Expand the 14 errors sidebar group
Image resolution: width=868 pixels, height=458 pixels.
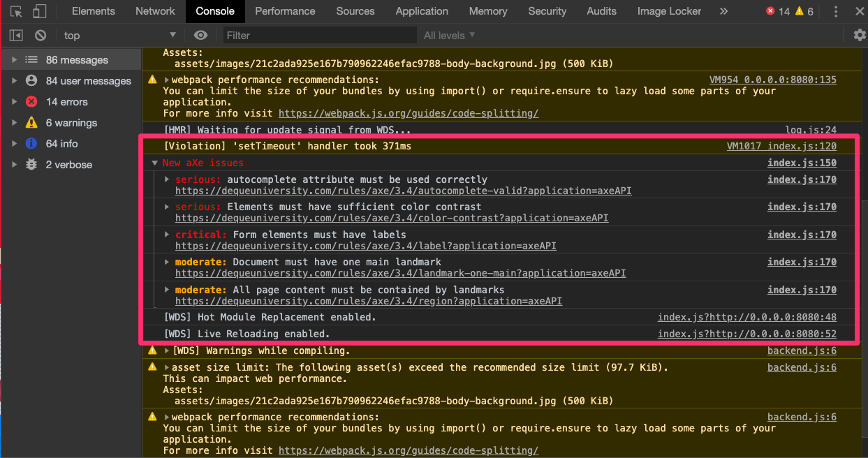click(x=14, y=102)
